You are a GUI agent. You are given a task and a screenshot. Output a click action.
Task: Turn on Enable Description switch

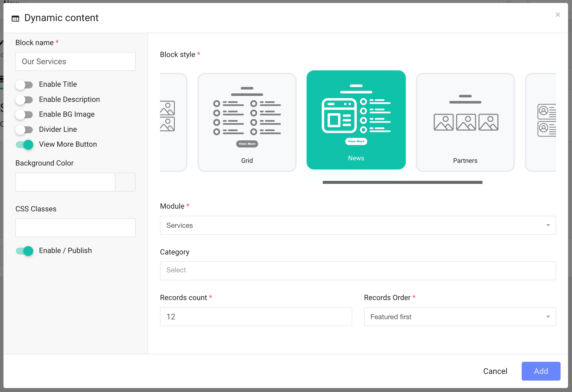point(24,100)
